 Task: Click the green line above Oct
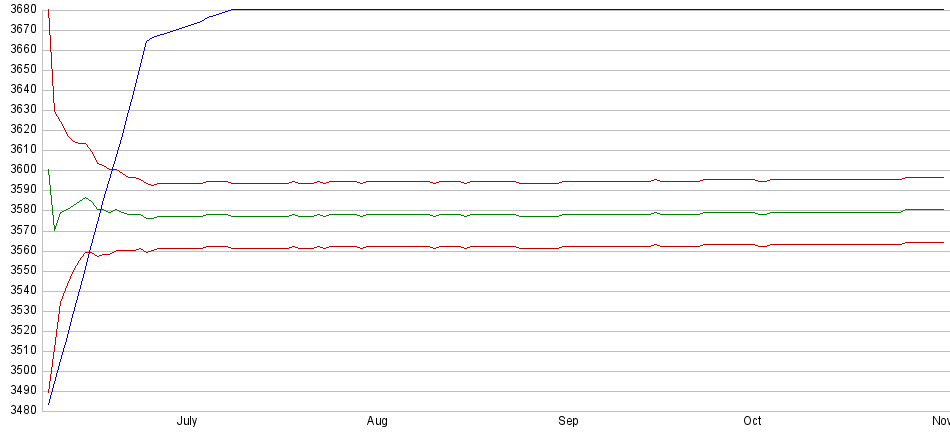753,212
